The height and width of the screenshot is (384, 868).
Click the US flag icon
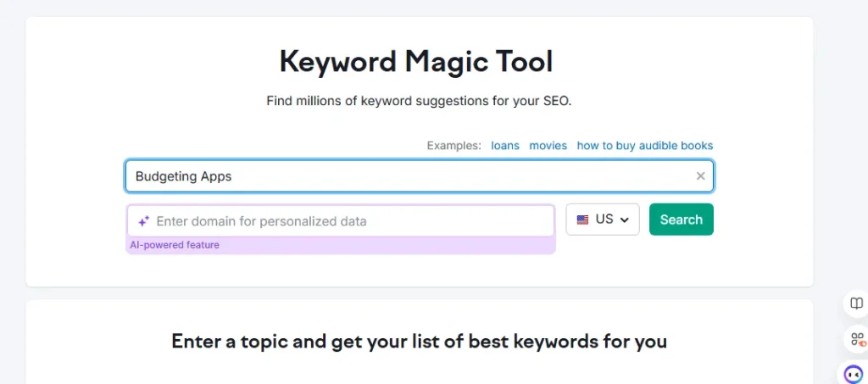pyautogui.click(x=582, y=220)
